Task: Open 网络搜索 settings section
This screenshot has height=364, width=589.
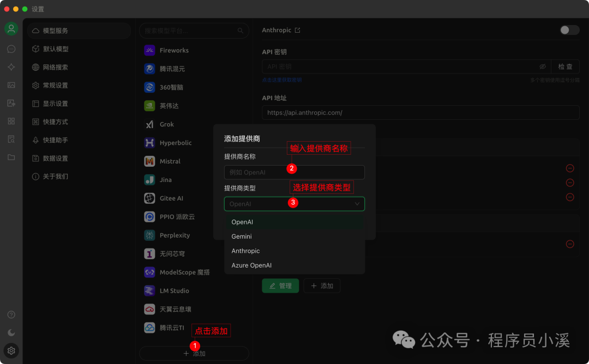Action: pos(79,67)
